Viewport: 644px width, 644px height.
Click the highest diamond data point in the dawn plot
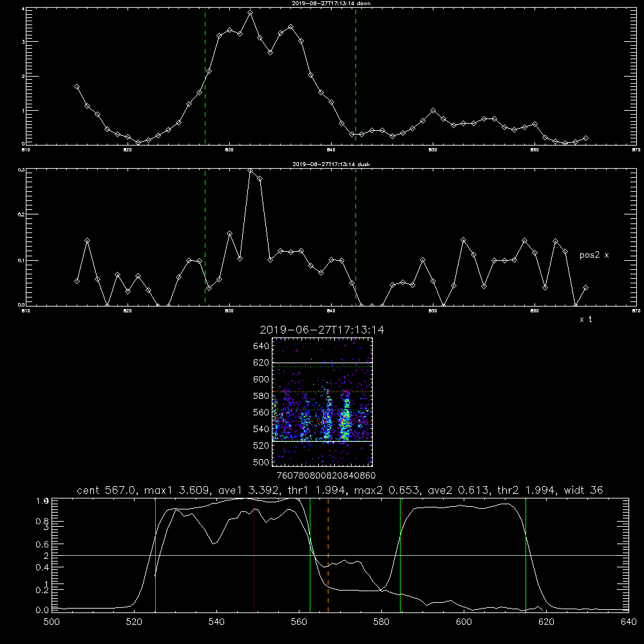pyautogui.click(x=250, y=13)
